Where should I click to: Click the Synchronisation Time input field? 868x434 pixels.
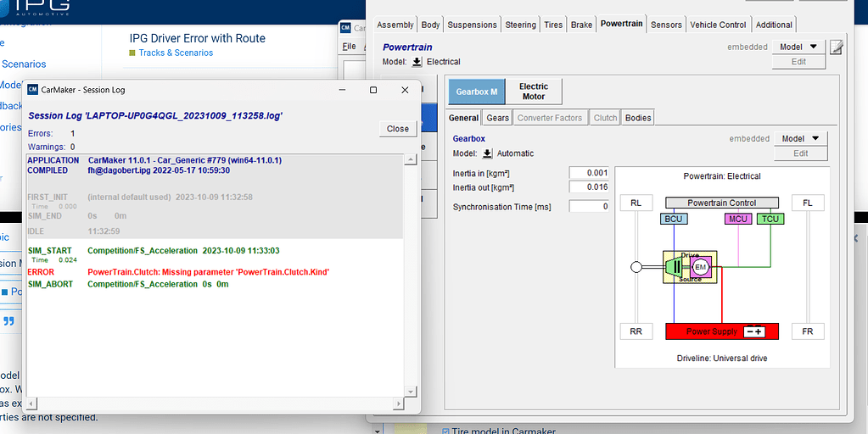click(589, 207)
